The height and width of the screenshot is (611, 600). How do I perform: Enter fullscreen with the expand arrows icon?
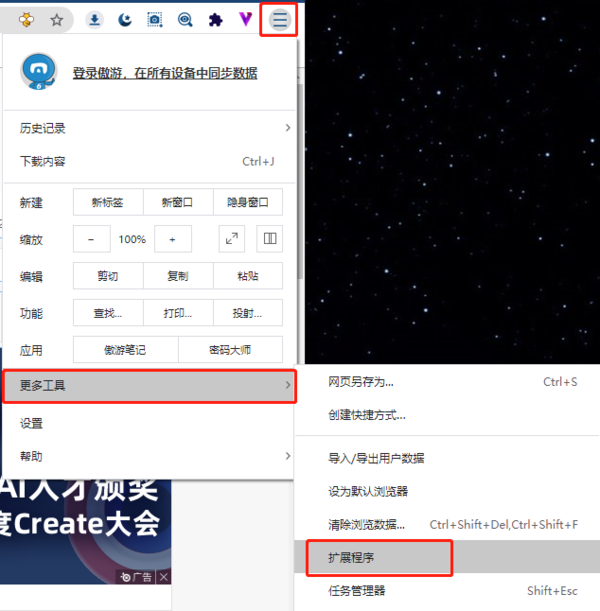pos(232,238)
